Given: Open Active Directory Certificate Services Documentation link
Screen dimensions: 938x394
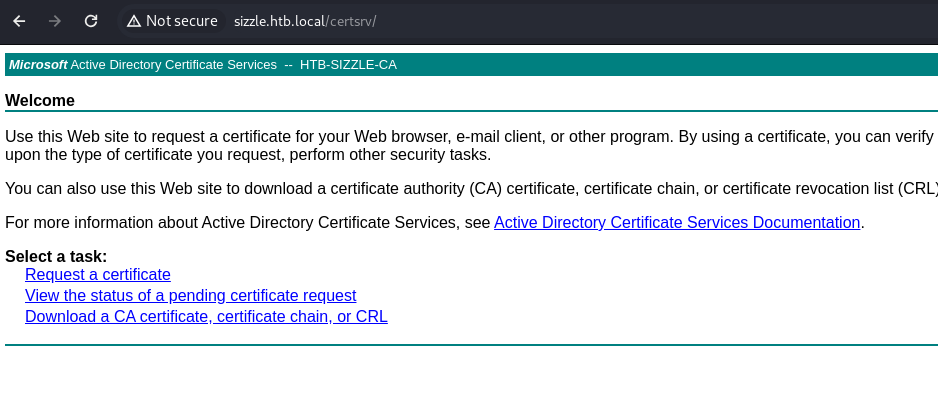Looking at the screenshot, I should 677,222.
